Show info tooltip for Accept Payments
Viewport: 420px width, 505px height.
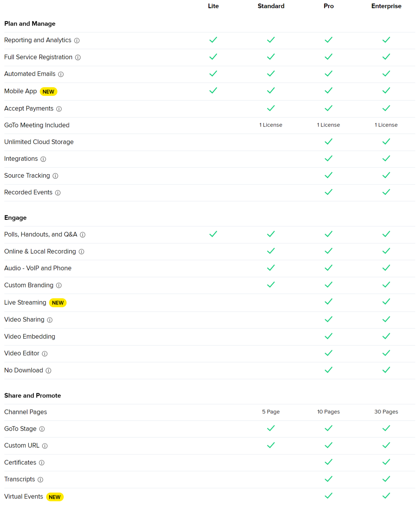click(x=59, y=109)
